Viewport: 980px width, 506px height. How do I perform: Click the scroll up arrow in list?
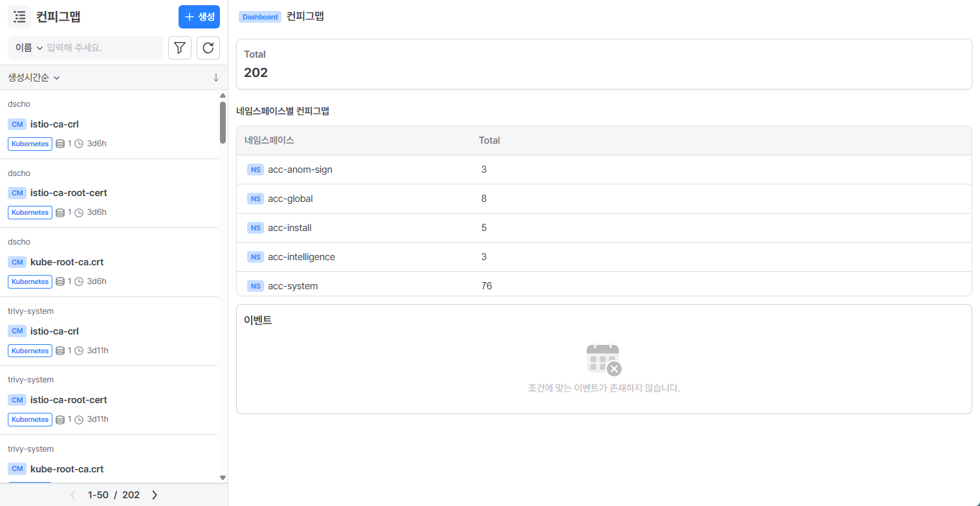point(223,95)
